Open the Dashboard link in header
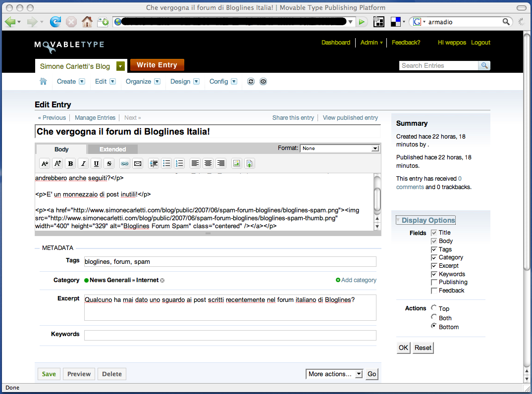This screenshot has width=532, height=394. point(335,43)
